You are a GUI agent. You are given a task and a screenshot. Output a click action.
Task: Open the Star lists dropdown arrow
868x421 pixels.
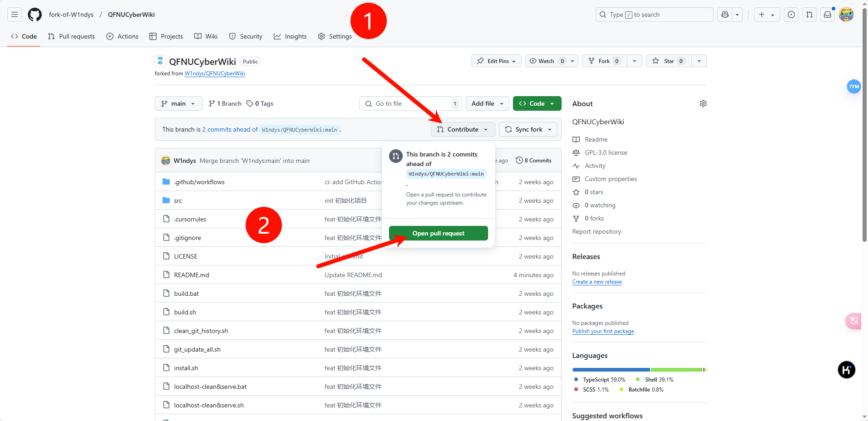pyautogui.click(x=699, y=61)
